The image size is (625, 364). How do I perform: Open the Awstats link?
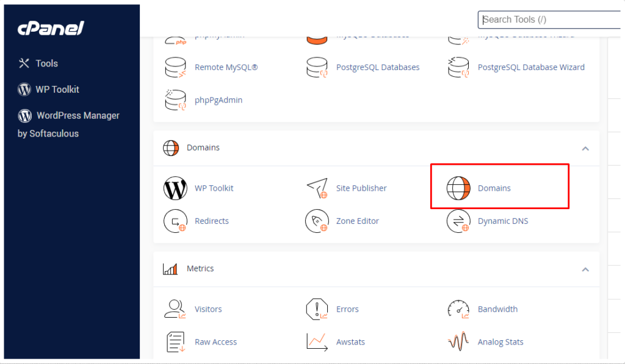point(351,342)
